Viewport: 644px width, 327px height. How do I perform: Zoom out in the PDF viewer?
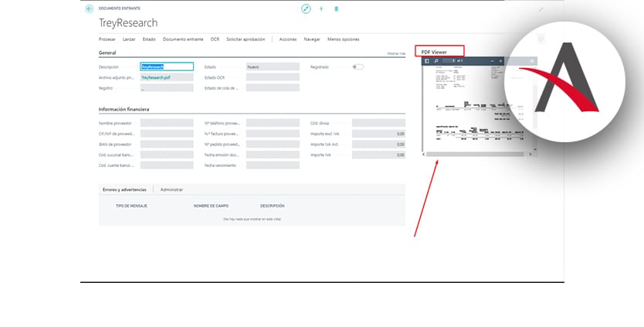point(492,61)
